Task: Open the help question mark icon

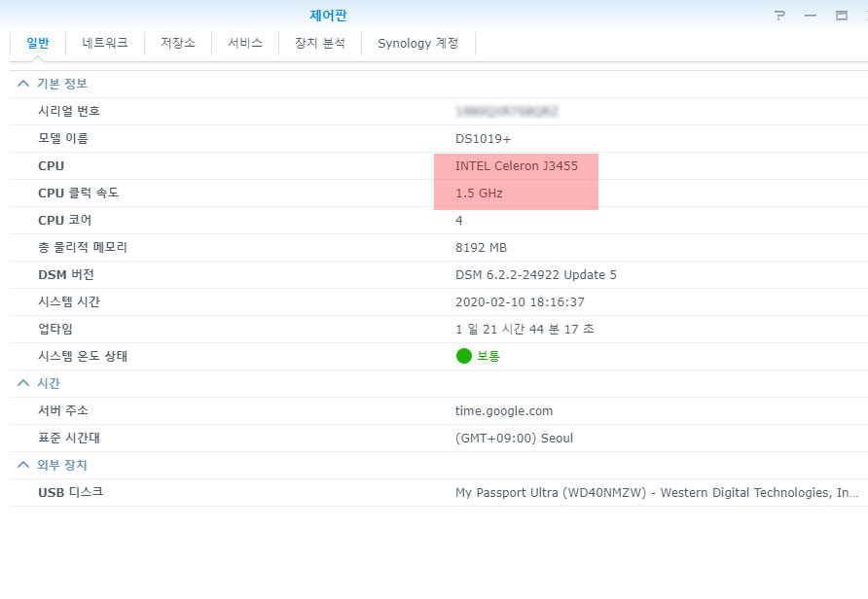Action: coord(779,16)
